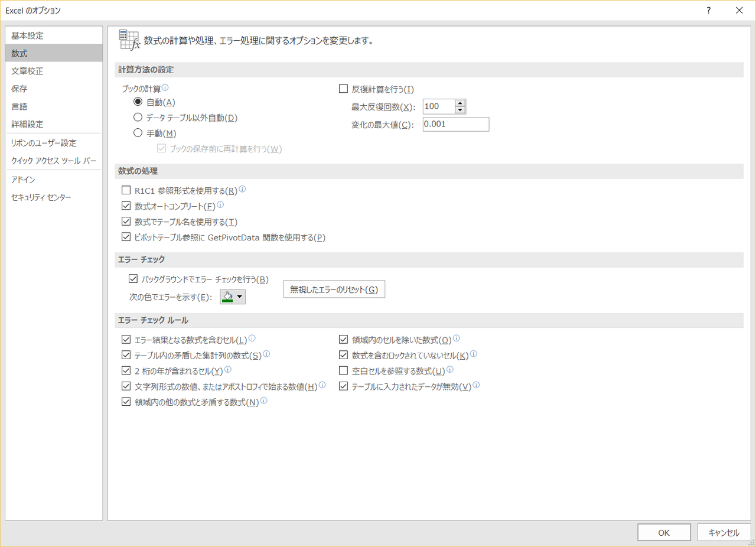Toggle the 領域内のセルを除いた数式 checkbox

[343, 340]
